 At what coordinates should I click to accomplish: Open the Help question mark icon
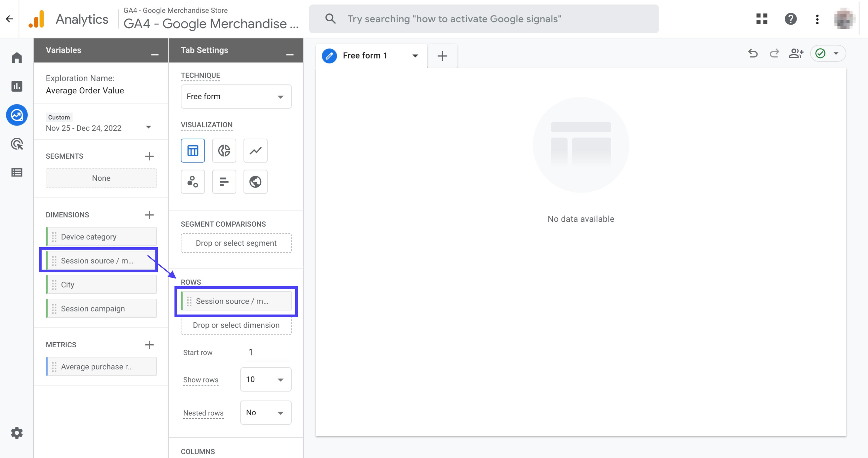[x=791, y=19]
